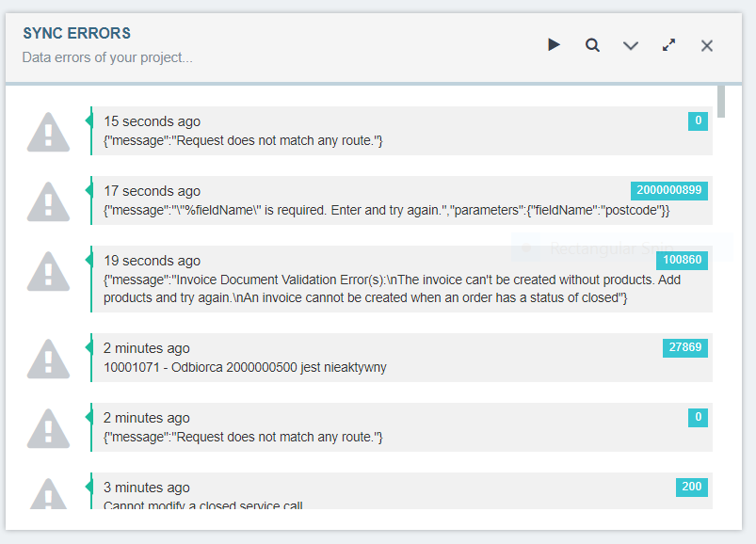
Task: Run the sync errors refresh action
Action: (554, 44)
